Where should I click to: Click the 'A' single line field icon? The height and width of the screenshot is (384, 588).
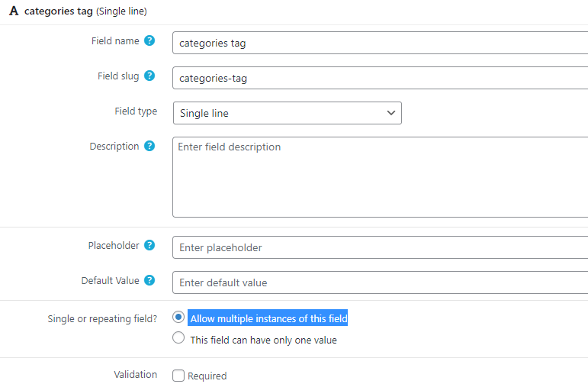14,11
